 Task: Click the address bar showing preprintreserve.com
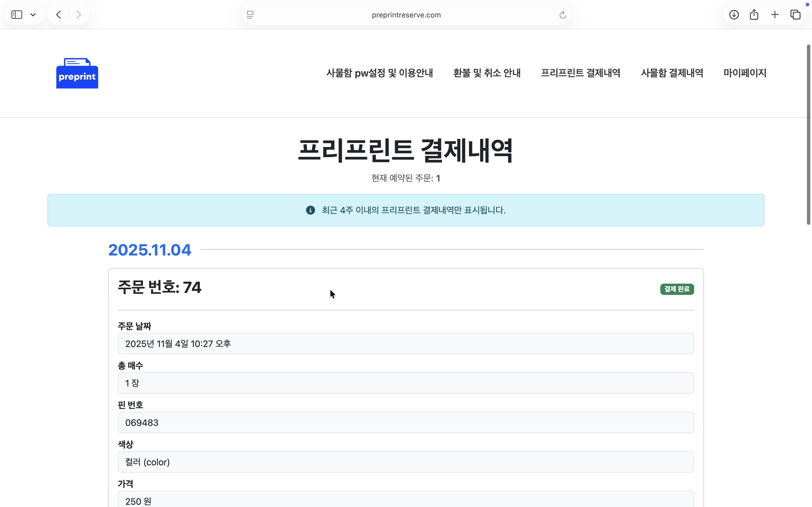405,14
